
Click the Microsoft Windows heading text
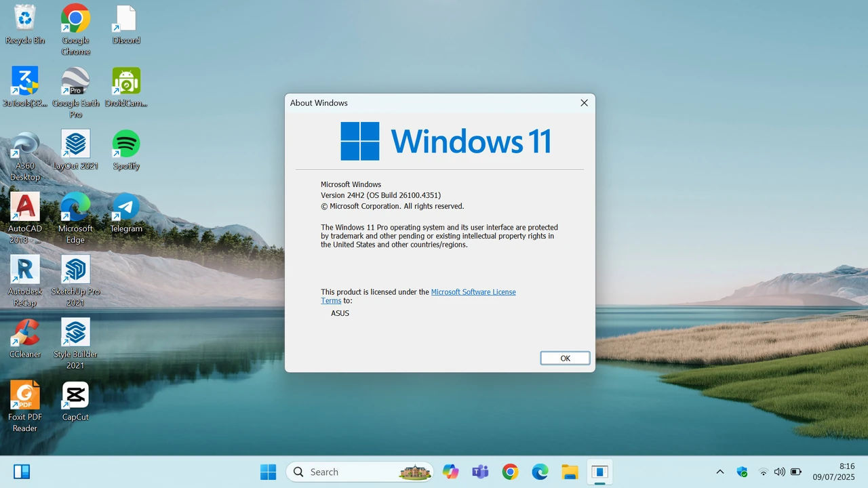pos(351,184)
